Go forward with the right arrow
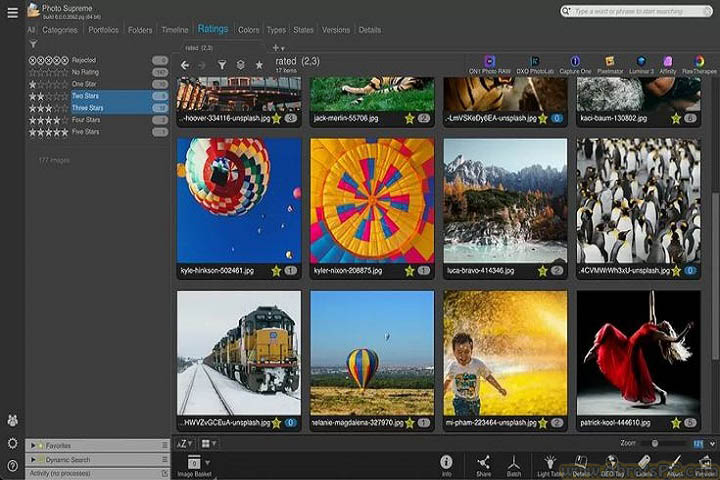This screenshot has height=480, width=720. [x=202, y=65]
